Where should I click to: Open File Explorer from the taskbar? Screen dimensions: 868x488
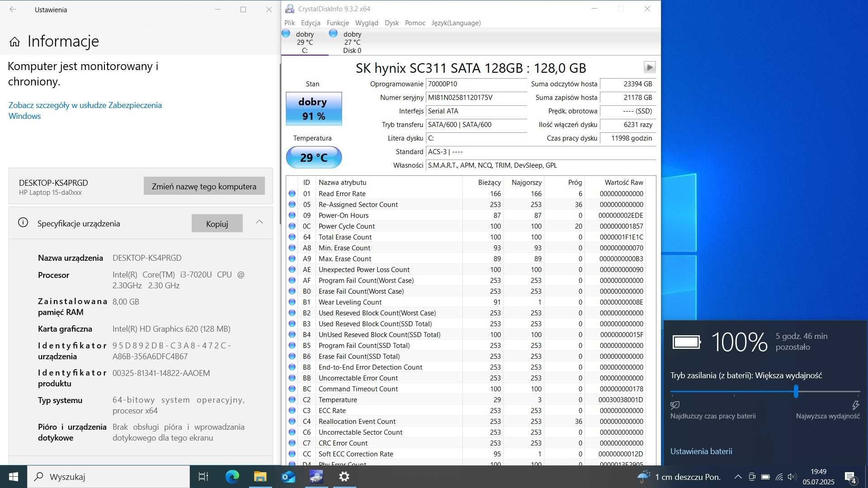coord(260,477)
